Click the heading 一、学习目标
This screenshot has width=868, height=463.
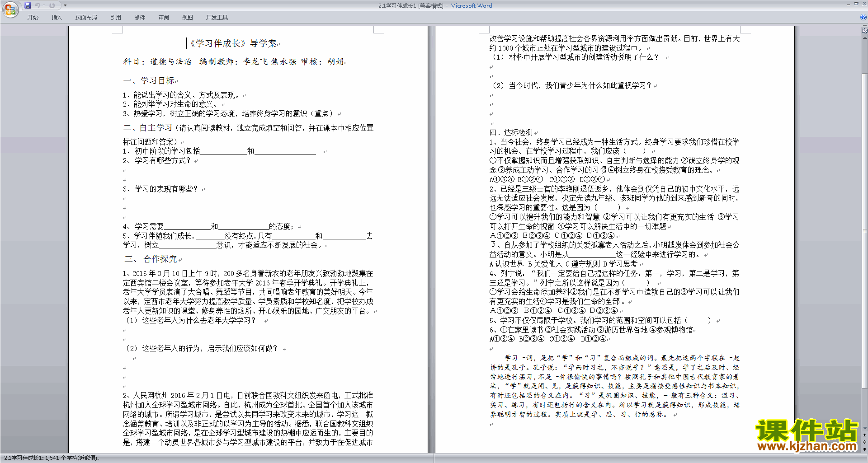click(149, 80)
